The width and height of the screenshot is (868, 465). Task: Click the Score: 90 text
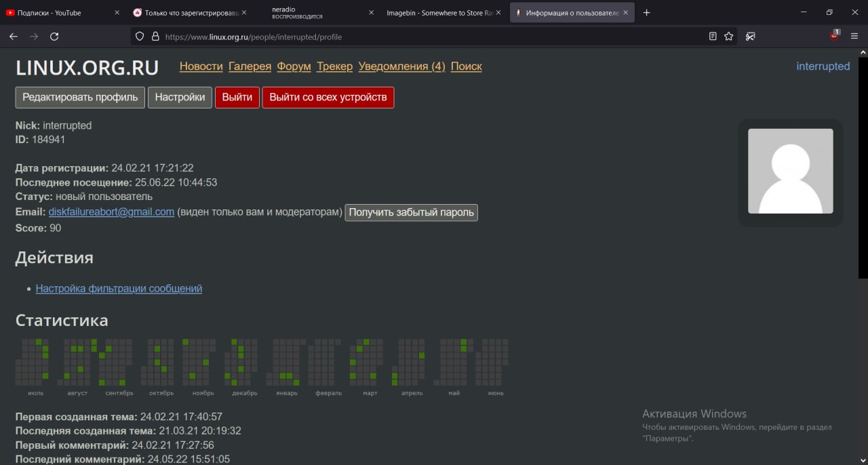point(39,228)
